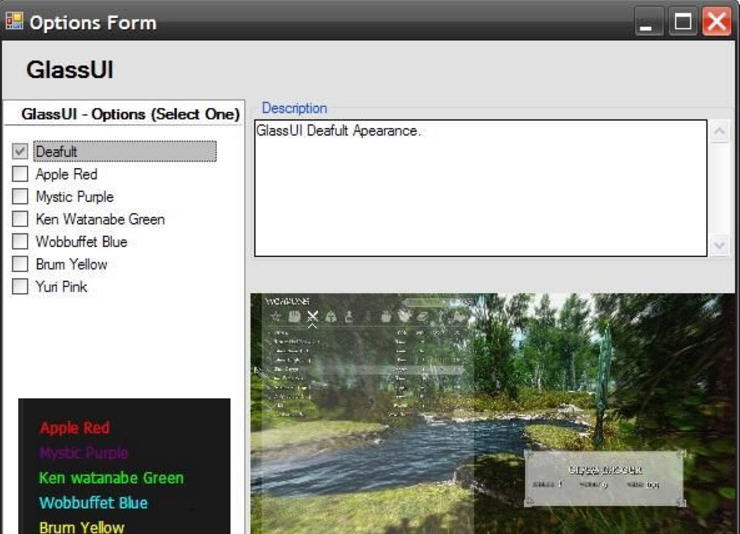The width and height of the screenshot is (740, 534).
Task: Uncheck the Deafult option checkbox
Action: pos(20,152)
